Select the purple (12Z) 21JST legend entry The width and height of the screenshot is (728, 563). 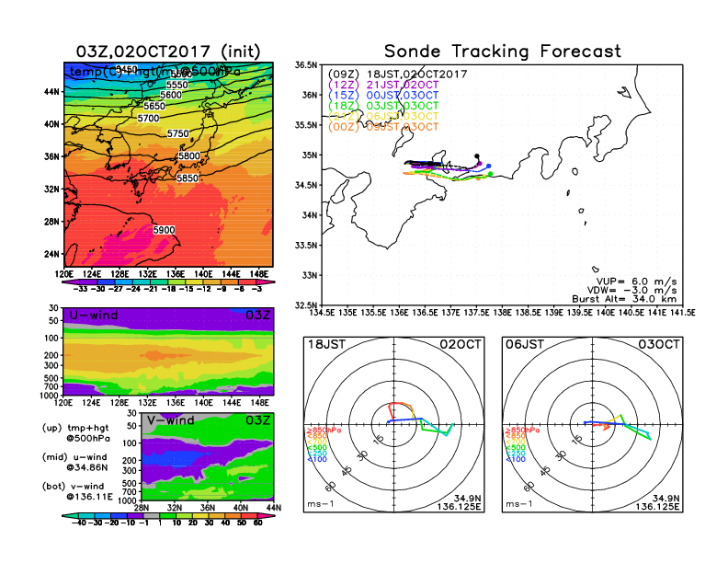[x=382, y=85]
